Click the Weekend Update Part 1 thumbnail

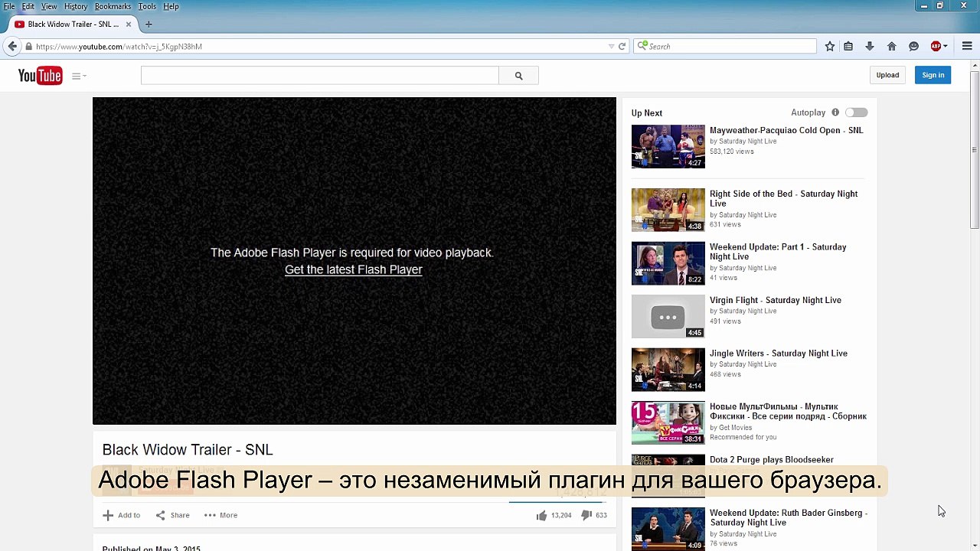coord(668,263)
